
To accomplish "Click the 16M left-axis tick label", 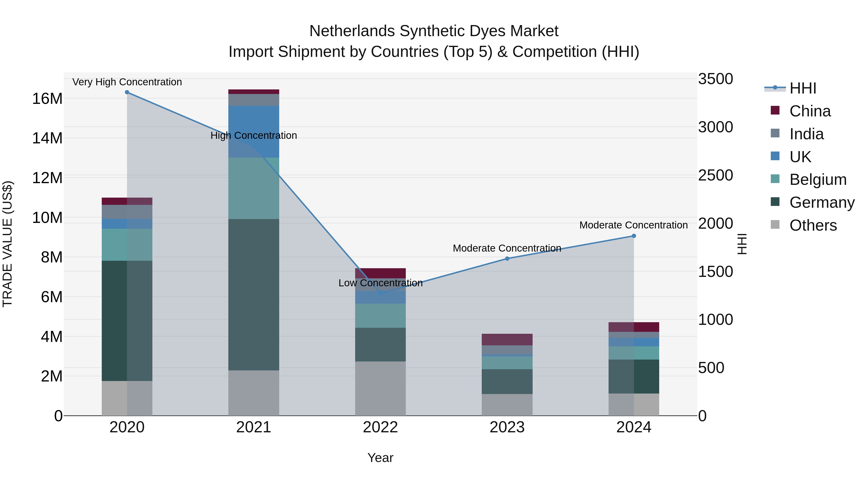I will [x=47, y=99].
